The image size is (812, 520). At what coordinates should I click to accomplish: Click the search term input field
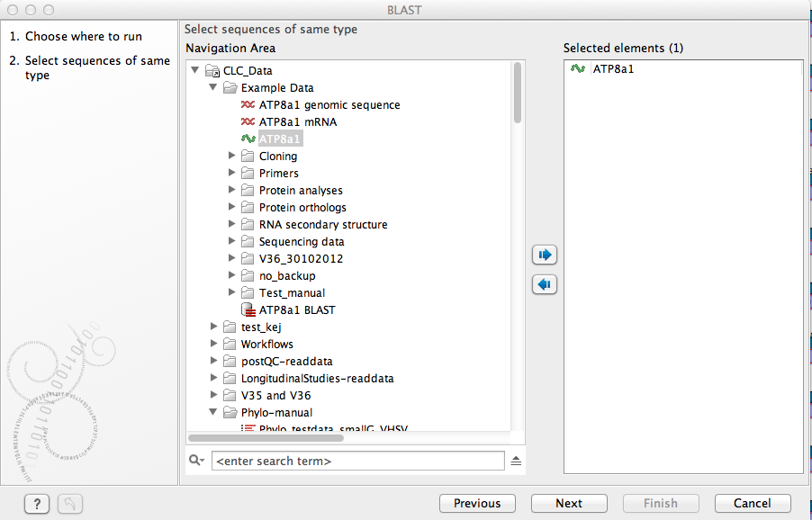(x=357, y=462)
